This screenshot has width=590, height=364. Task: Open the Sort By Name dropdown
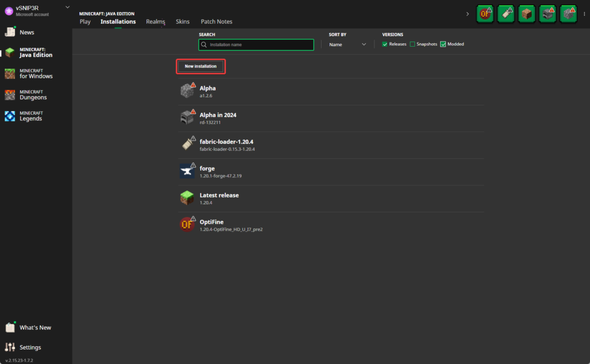click(x=347, y=44)
